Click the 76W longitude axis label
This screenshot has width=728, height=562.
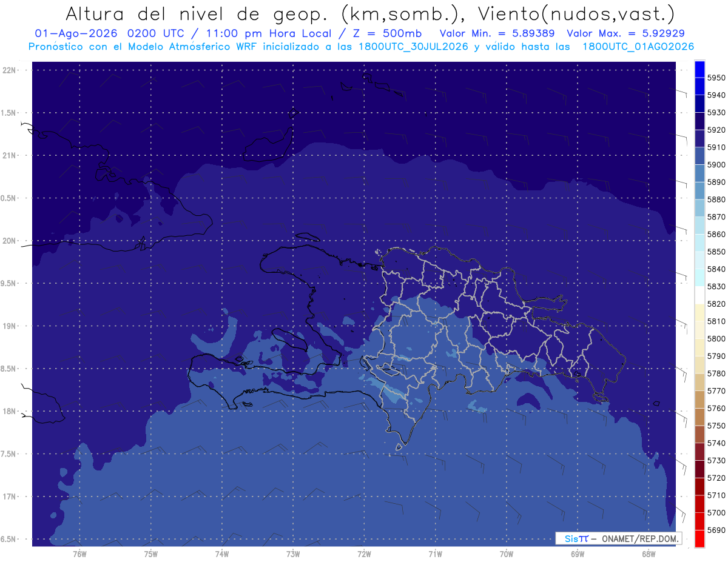tap(79, 554)
